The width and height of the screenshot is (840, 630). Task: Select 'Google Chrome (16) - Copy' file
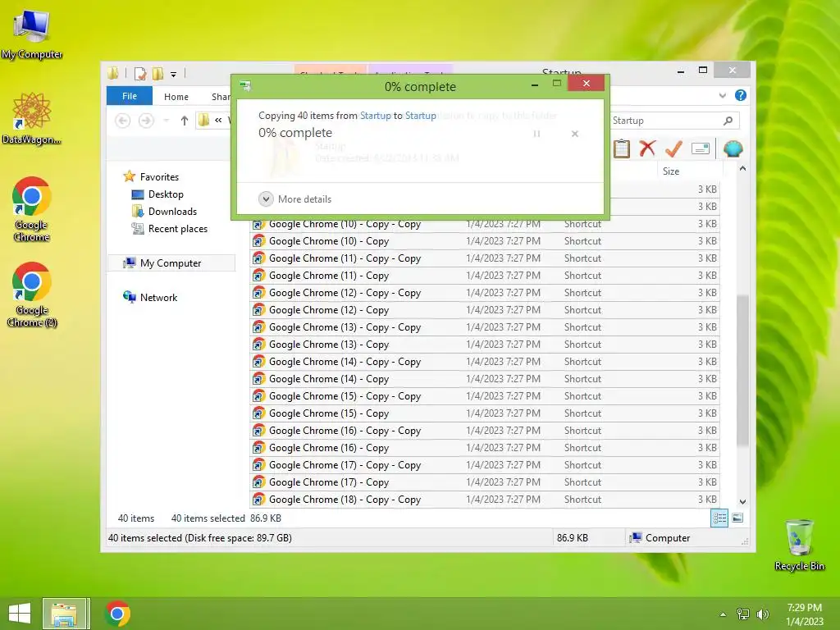[484, 447]
